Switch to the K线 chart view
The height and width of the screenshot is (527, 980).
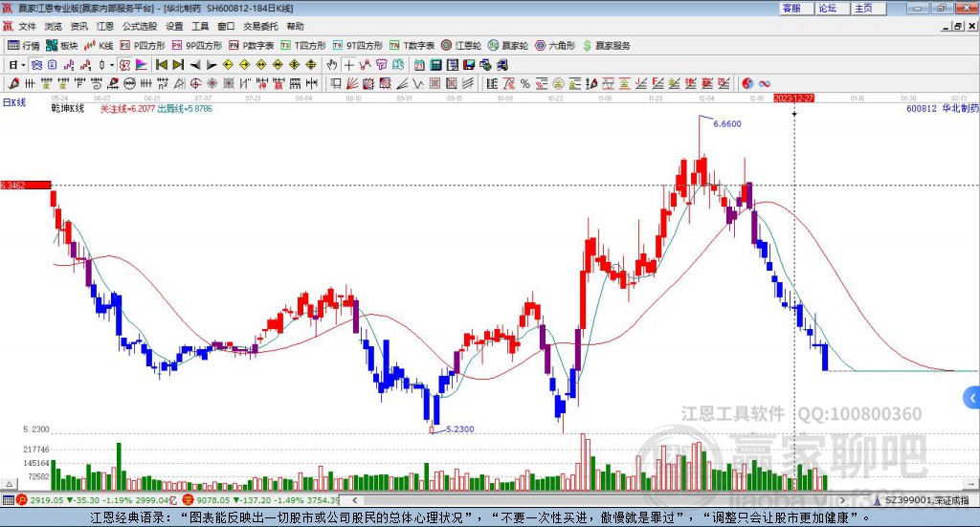pyautogui.click(x=99, y=46)
